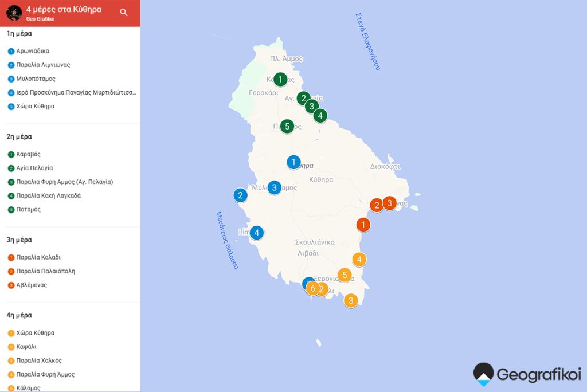
Task: Click the Μεσόγειος Θάλασσα sea label
Action: click(227, 240)
